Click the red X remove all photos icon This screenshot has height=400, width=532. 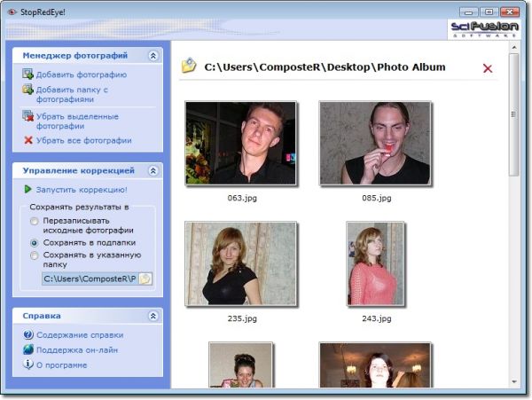click(28, 140)
